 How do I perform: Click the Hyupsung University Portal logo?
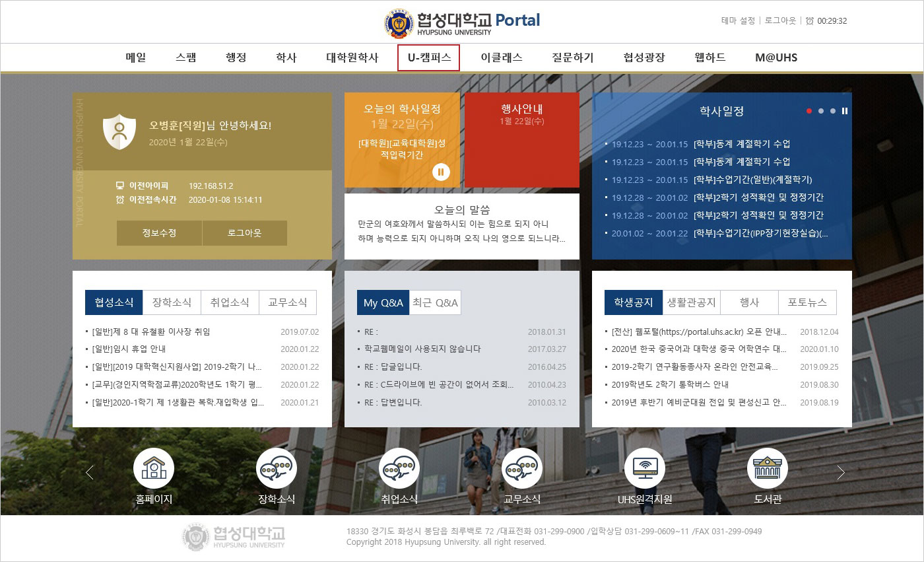pos(461,22)
